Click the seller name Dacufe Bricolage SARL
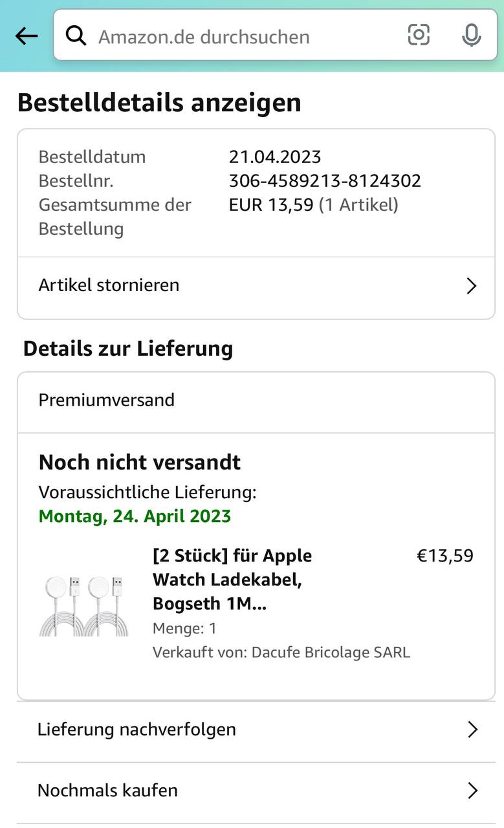The height and width of the screenshot is (828, 504). pos(331,652)
